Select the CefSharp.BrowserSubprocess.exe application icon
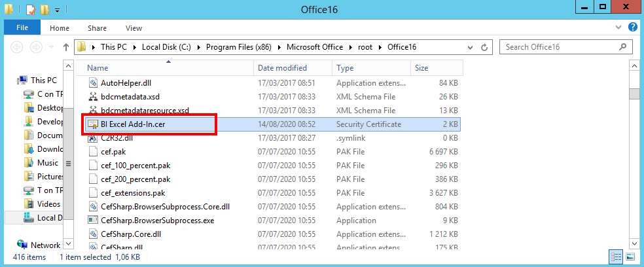This screenshot has height=267, width=644. click(93, 221)
